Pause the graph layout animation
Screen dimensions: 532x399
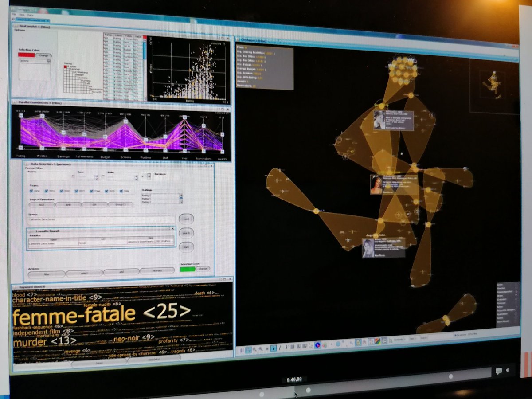[242, 350]
